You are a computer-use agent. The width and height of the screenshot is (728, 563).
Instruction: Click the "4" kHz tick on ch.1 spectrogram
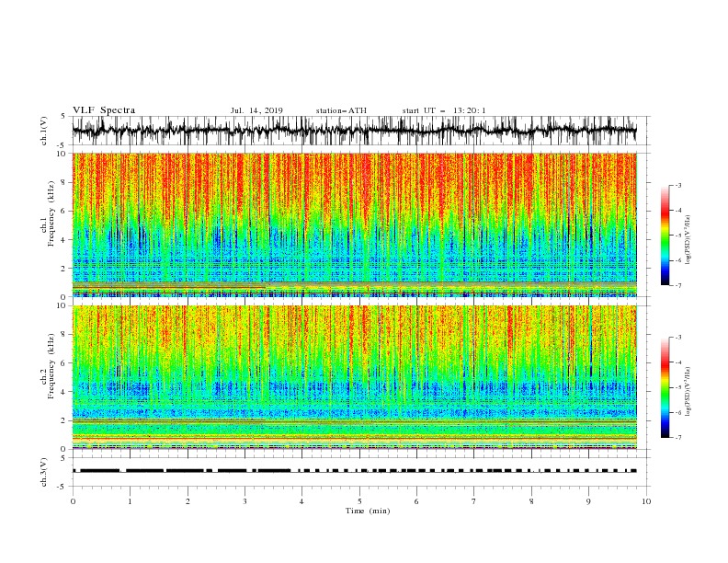pyautogui.click(x=65, y=240)
